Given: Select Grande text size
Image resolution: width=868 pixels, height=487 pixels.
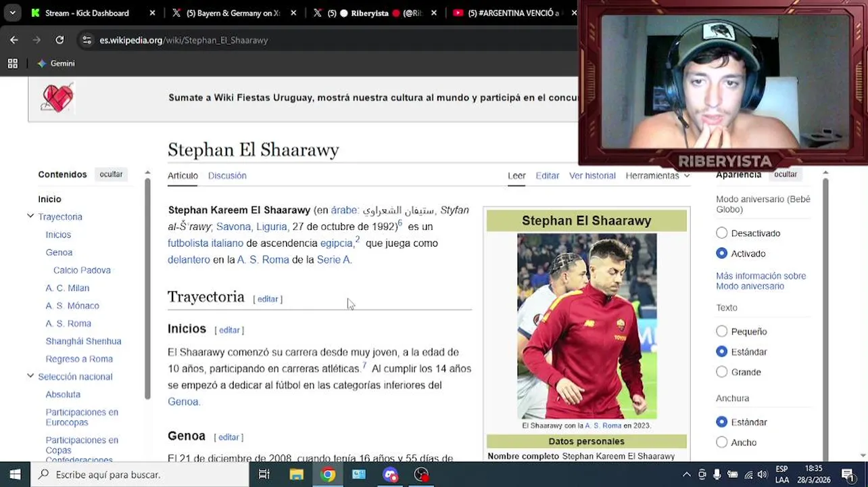Looking at the screenshot, I should pos(722,372).
